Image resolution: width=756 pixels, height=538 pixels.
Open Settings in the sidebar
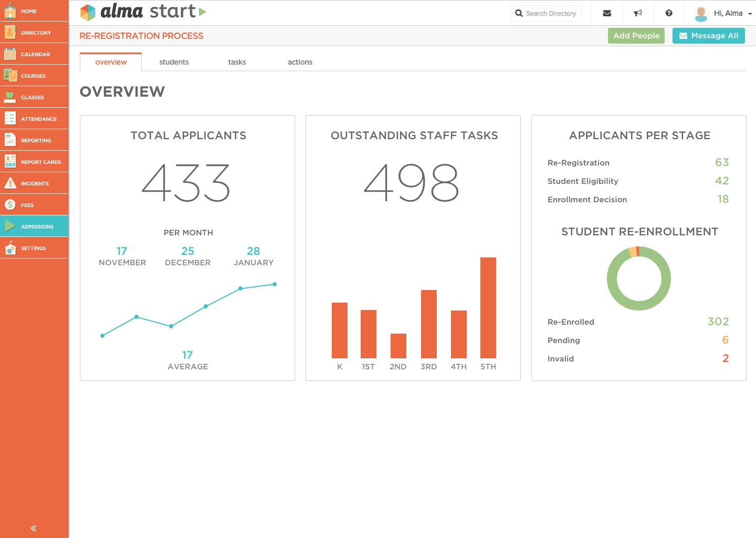(34, 248)
